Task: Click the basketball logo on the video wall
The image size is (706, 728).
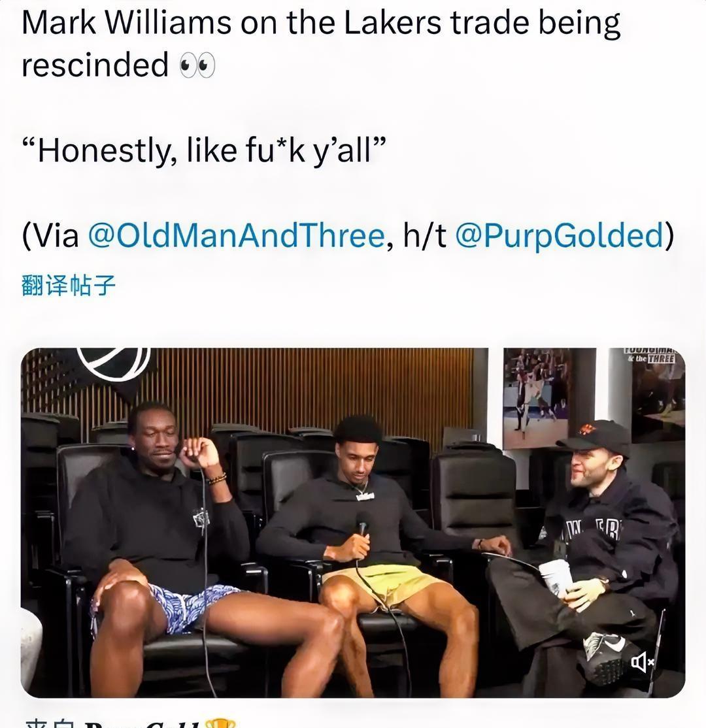Action: tap(113, 363)
